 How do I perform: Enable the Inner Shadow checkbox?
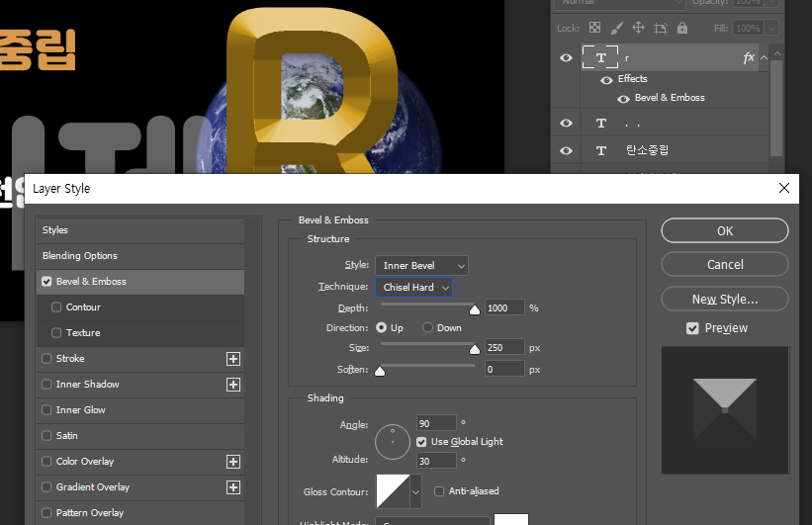coord(46,385)
